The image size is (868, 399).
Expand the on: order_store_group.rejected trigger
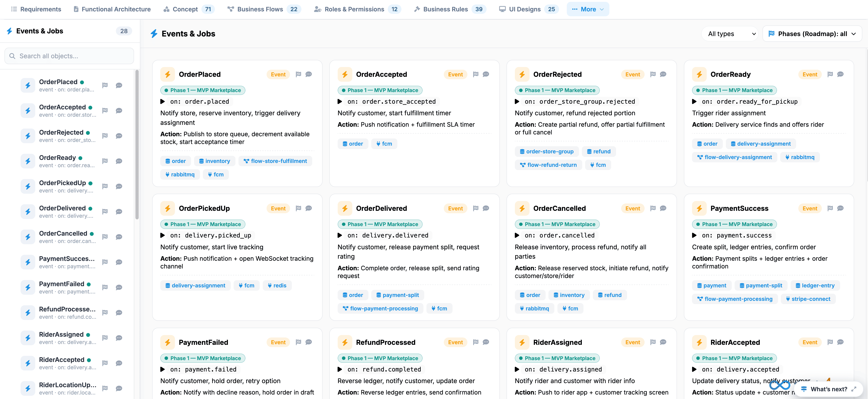click(x=517, y=101)
